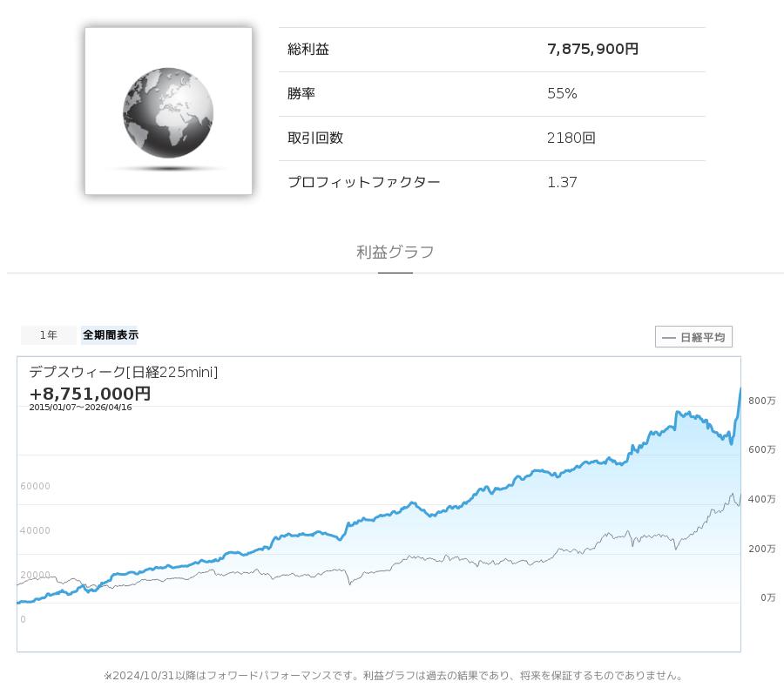Click the date range 2015/01/07〜2026/04/16
This screenshot has height=688, width=784.
(80, 408)
